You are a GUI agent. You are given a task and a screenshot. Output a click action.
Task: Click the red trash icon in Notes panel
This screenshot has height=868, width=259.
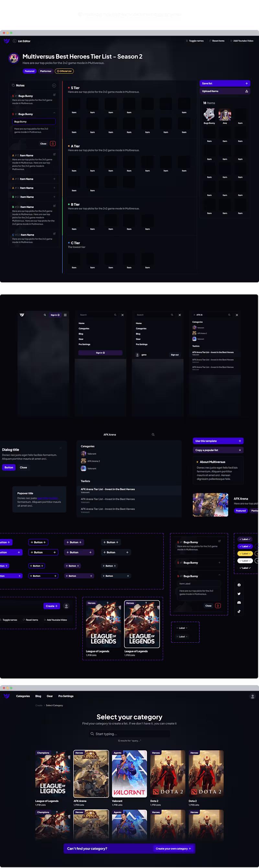click(x=52, y=144)
